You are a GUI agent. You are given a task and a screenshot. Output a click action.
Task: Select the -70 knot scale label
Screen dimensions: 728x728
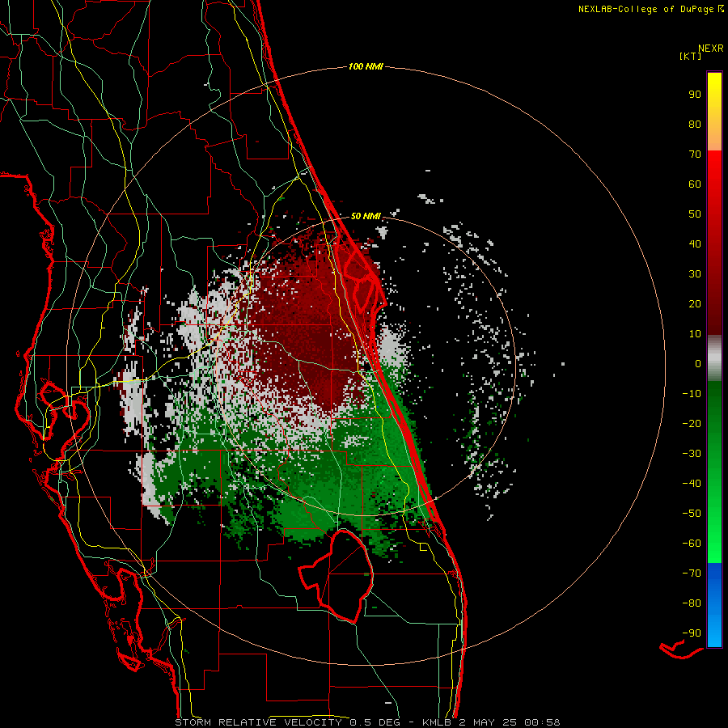click(692, 574)
